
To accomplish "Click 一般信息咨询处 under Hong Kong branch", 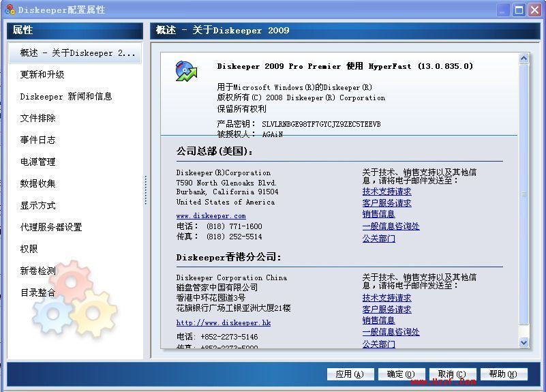I will [x=391, y=332].
